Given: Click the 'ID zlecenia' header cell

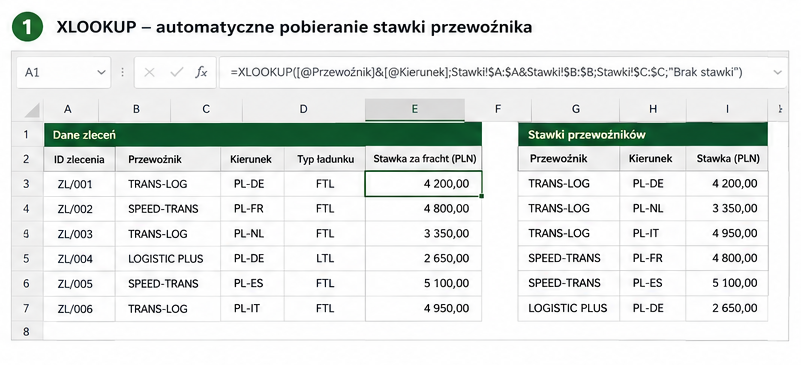Looking at the screenshot, I should (79, 159).
